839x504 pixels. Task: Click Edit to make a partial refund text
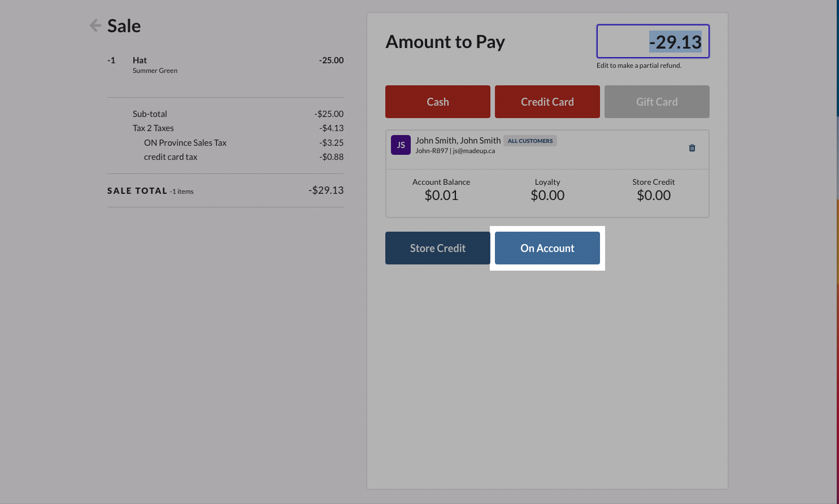click(x=639, y=65)
